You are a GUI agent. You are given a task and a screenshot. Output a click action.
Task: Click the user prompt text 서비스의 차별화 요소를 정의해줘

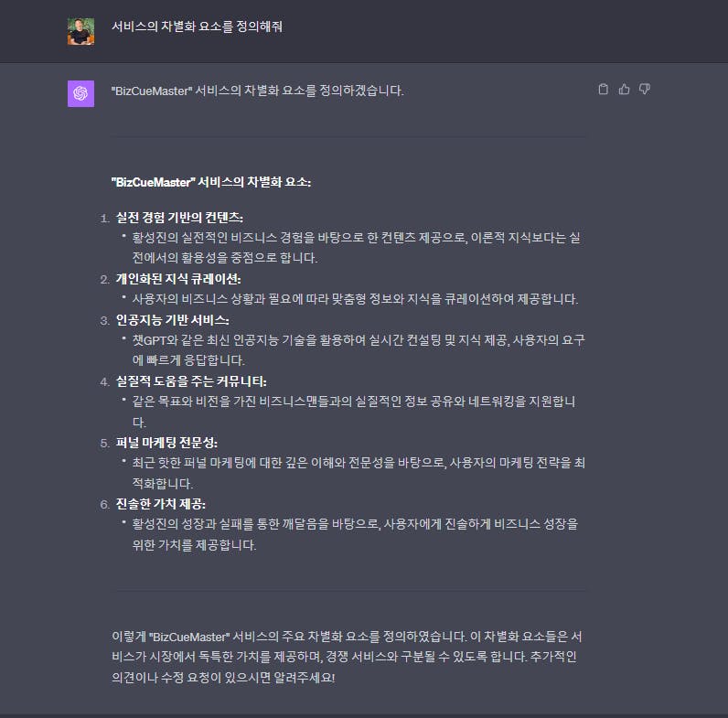tap(197, 27)
